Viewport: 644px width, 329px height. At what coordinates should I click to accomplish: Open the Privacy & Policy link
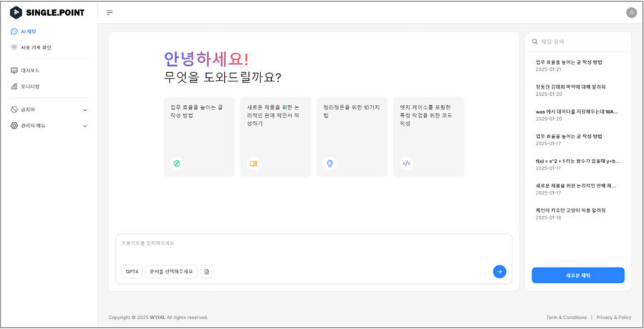click(x=613, y=318)
